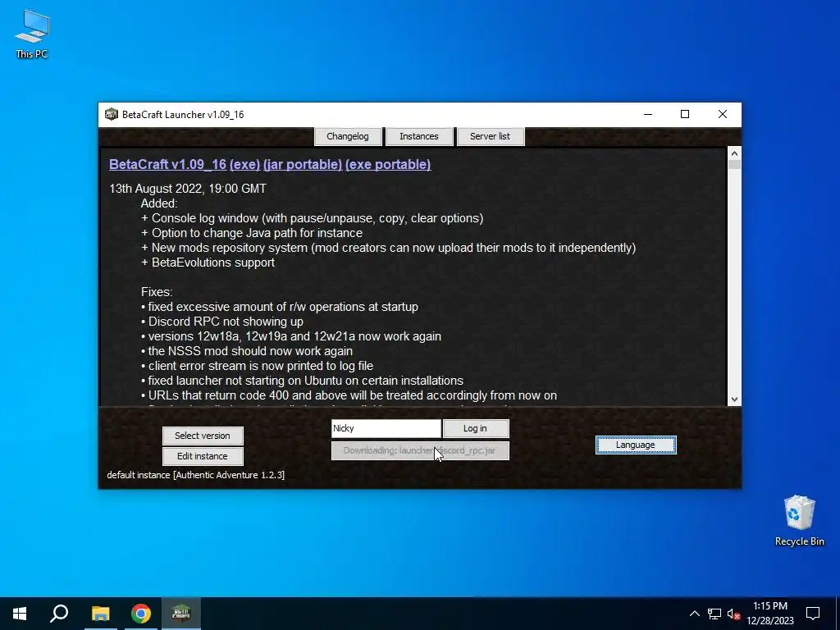The height and width of the screenshot is (630, 840).
Task: Open Google Chrome from taskbar
Action: [140, 614]
